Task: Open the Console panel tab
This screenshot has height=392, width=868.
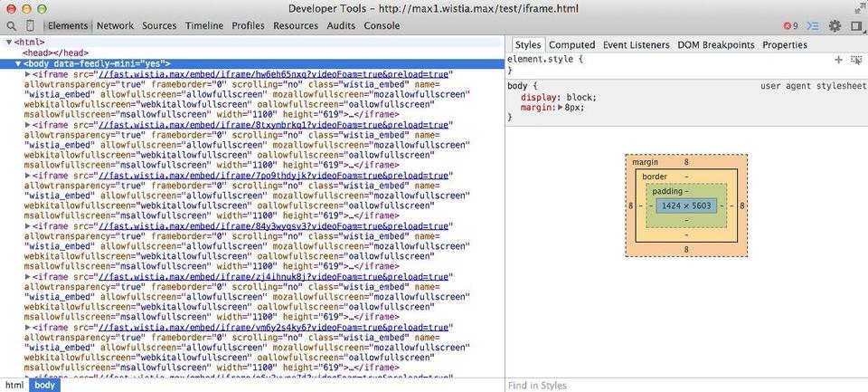Action: [382, 25]
